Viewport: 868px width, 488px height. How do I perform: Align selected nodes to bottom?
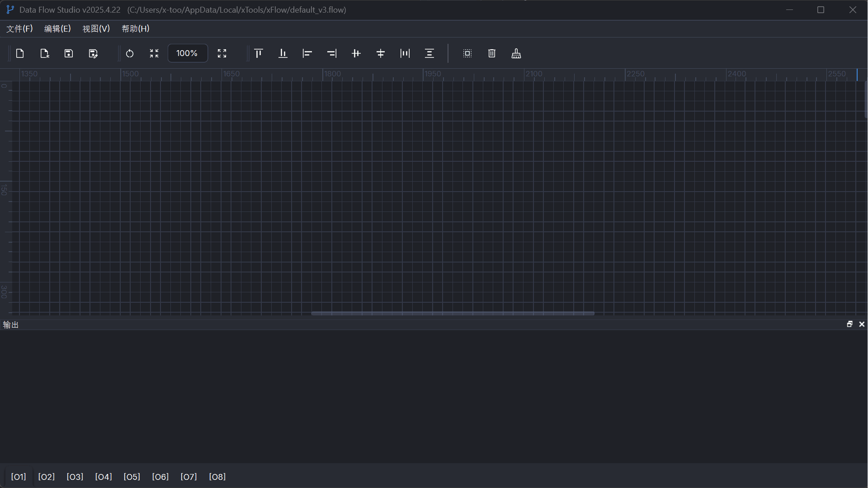tap(283, 53)
